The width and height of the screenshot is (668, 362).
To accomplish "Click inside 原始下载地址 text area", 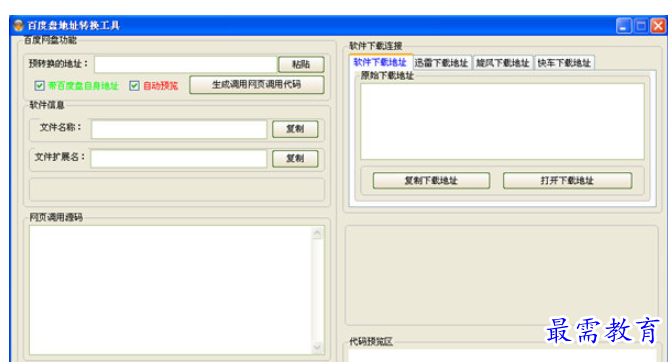I will (x=502, y=121).
